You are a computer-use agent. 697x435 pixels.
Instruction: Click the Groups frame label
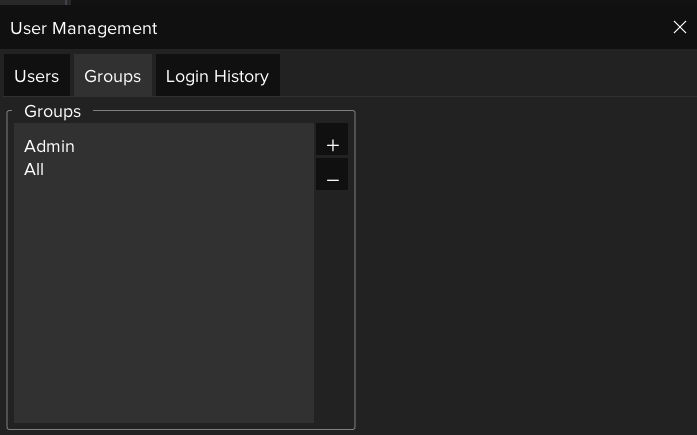[x=52, y=111]
